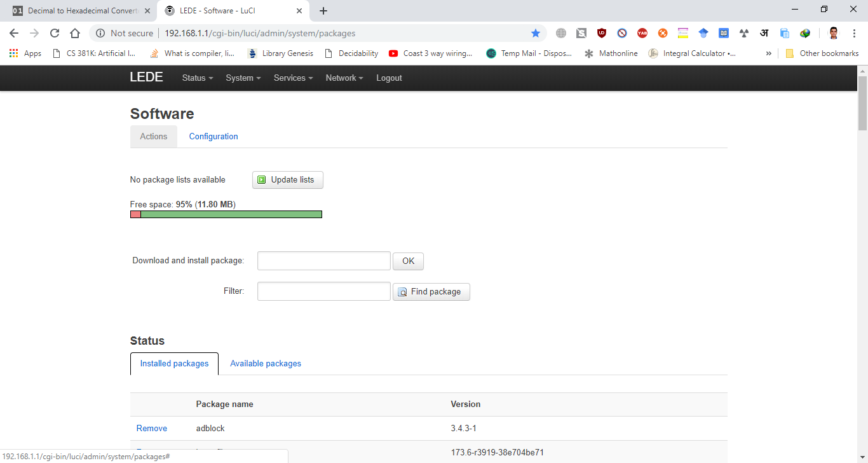This screenshot has width=868, height=463.
Task: Click the Filter text field
Action: [324, 291]
